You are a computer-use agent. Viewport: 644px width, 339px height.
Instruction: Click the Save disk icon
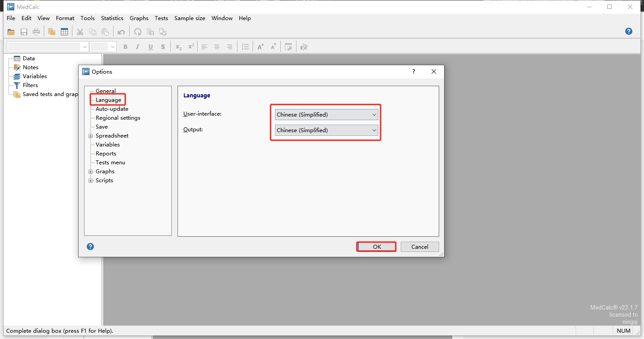pyautogui.click(x=24, y=32)
